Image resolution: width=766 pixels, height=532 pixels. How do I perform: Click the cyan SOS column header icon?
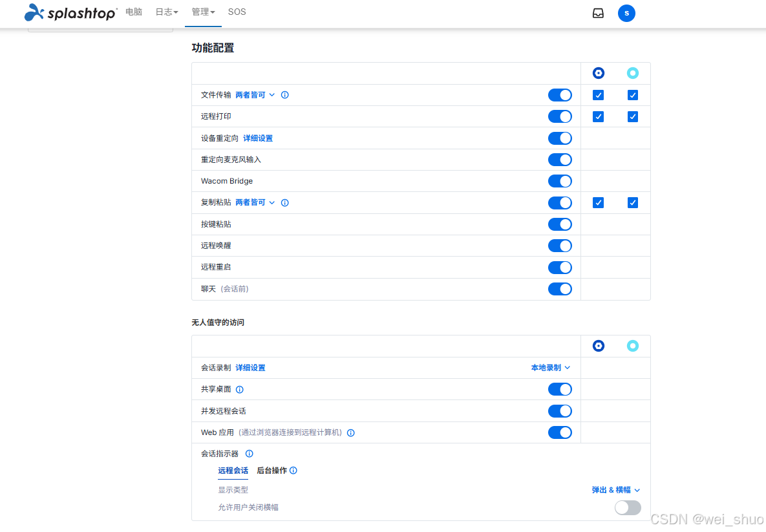pyautogui.click(x=633, y=73)
